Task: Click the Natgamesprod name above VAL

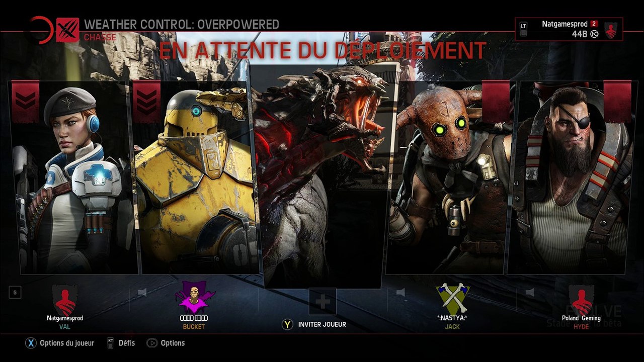Action: 65,318
